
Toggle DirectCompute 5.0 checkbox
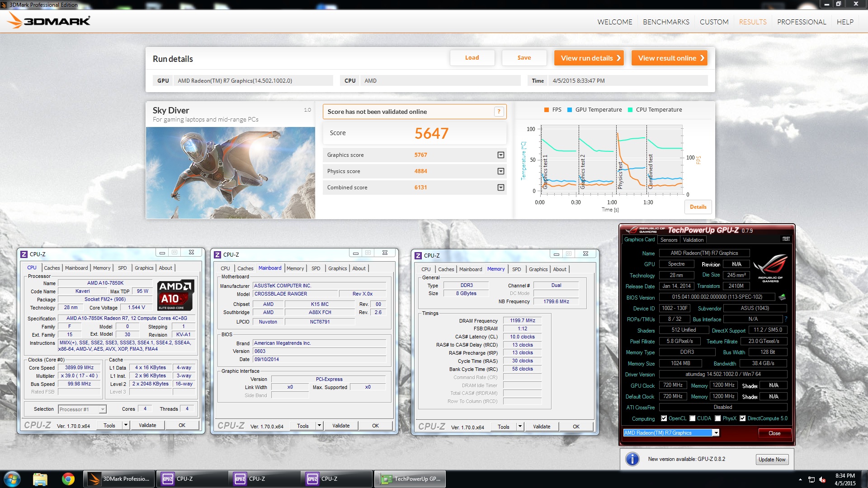coord(742,418)
